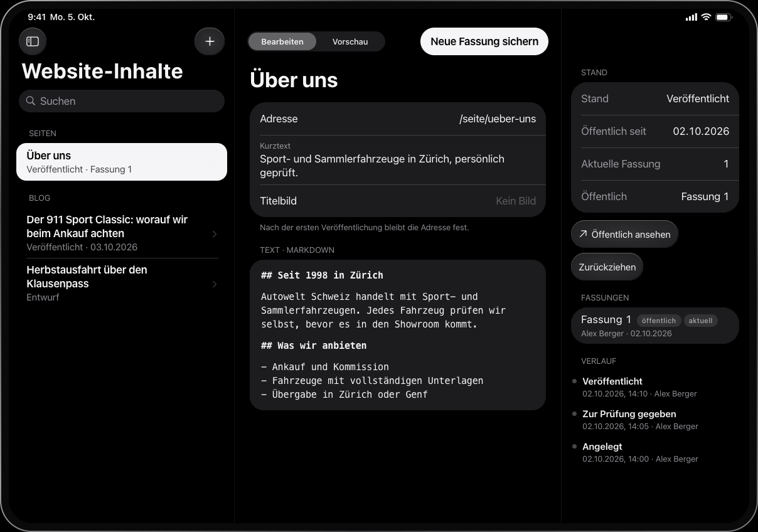This screenshot has width=758, height=532.
Task: Check the battery status icon
Action: click(723, 17)
